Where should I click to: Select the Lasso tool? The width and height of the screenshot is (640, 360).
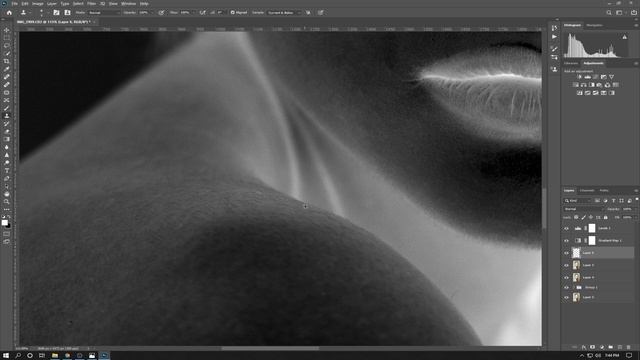point(7,46)
